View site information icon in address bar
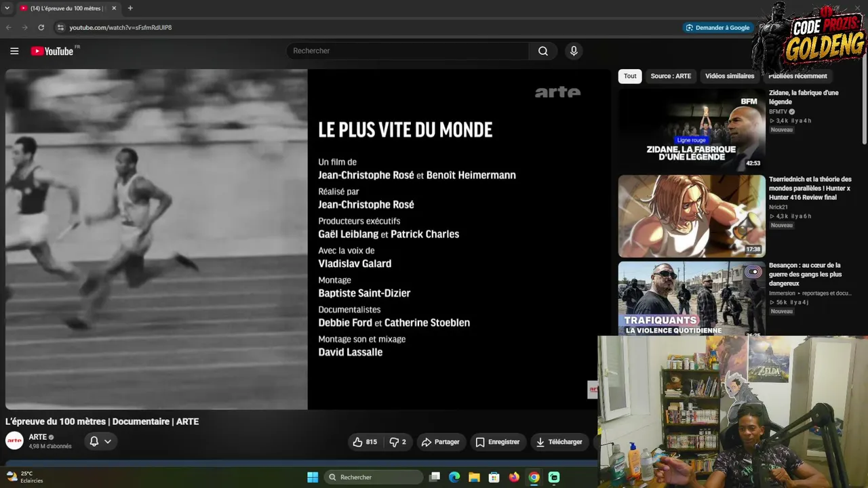The height and width of the screenshot is (488, 868). (x=60, y=28)
